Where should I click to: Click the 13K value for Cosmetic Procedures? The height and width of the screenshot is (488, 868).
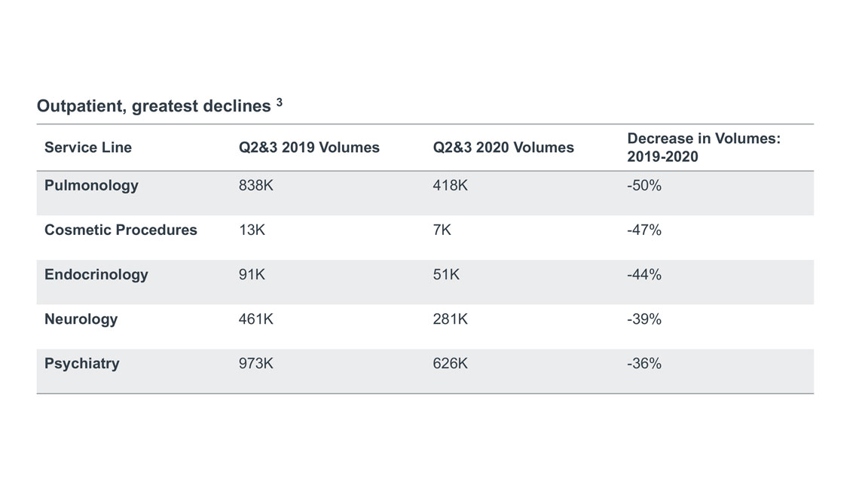tap(252, 230)
